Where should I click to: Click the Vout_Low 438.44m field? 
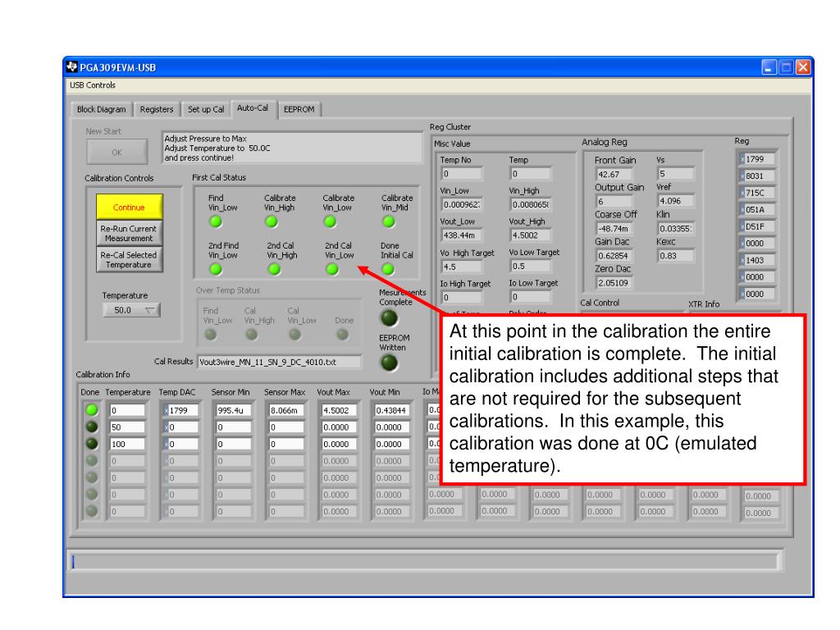pyautogui.click(x=461, y=235)
